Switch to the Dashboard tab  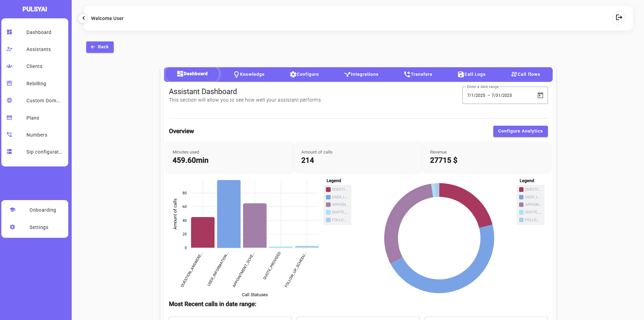point(192,74)
